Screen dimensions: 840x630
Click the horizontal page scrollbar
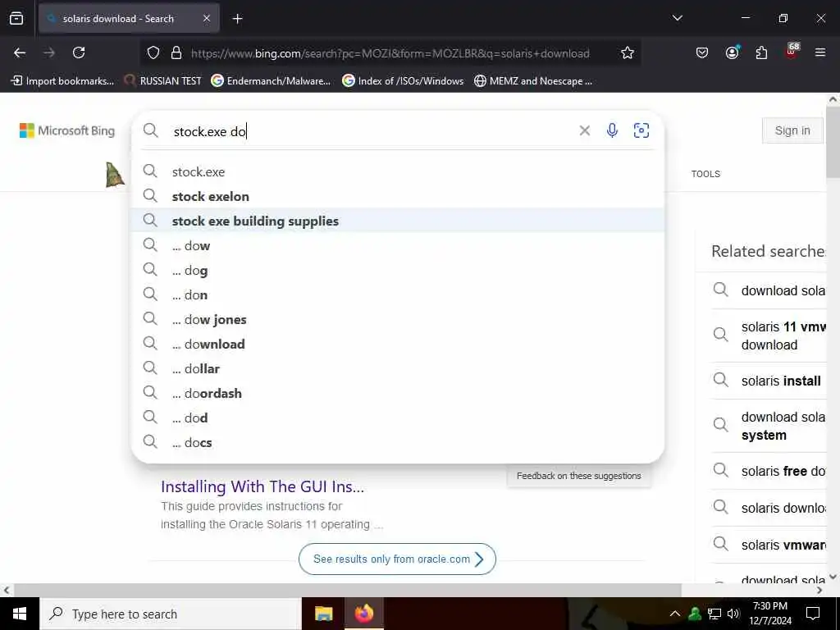(x=347, y=590)
